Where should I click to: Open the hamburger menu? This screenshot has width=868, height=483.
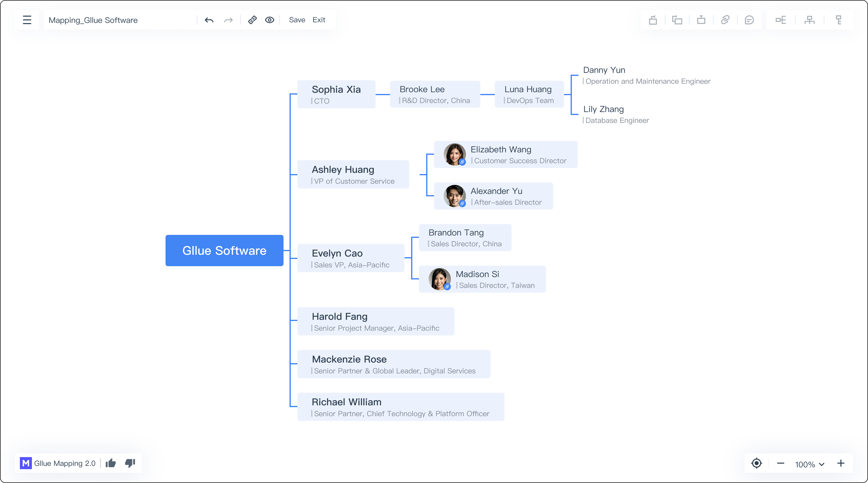(x=27, y=20)
